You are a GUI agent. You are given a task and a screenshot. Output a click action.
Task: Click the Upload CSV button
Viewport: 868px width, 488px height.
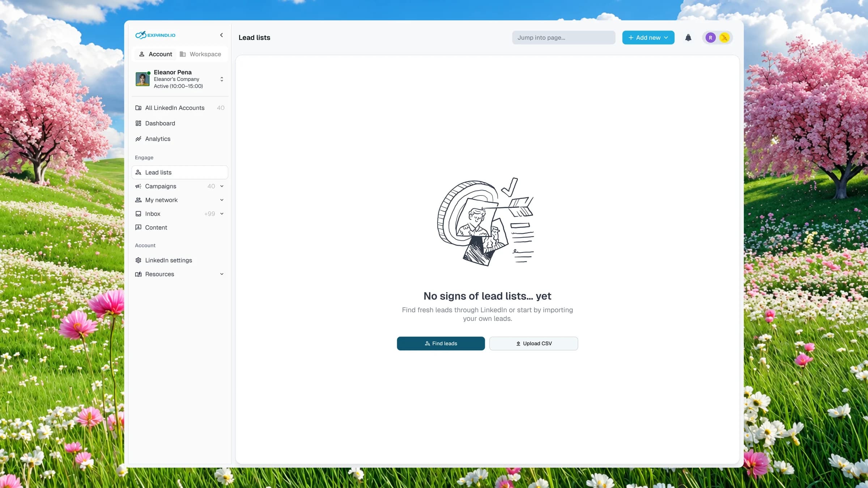tap(533, 343)
